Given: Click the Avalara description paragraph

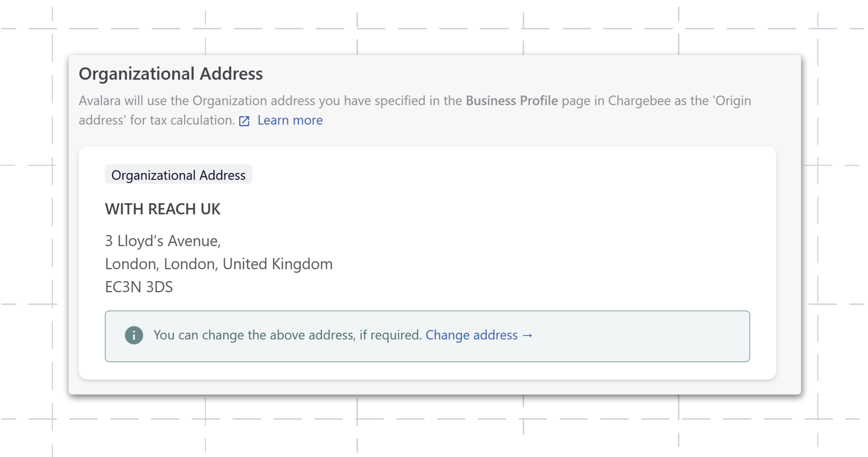Looking at the screenshot, I should [415, 110].
